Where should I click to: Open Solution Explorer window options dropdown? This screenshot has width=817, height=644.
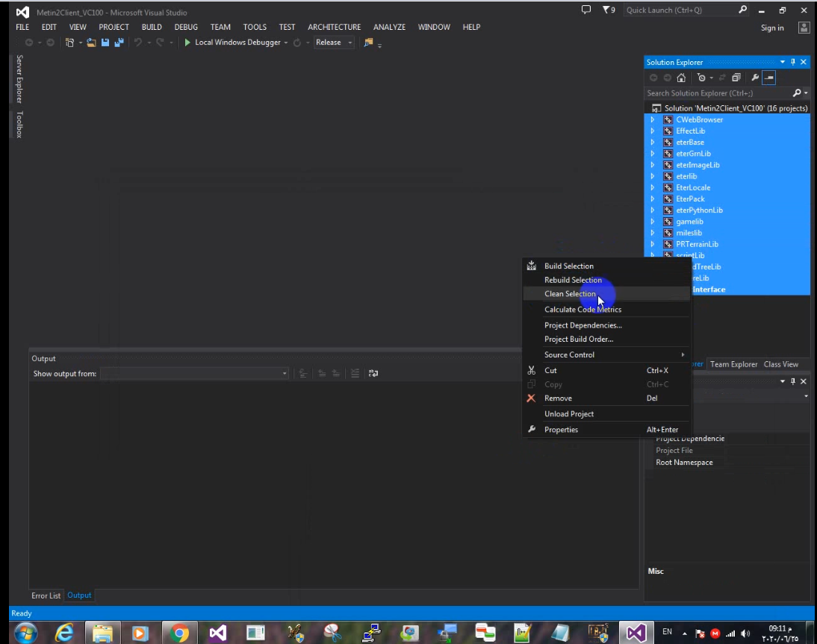pos(782,62)
